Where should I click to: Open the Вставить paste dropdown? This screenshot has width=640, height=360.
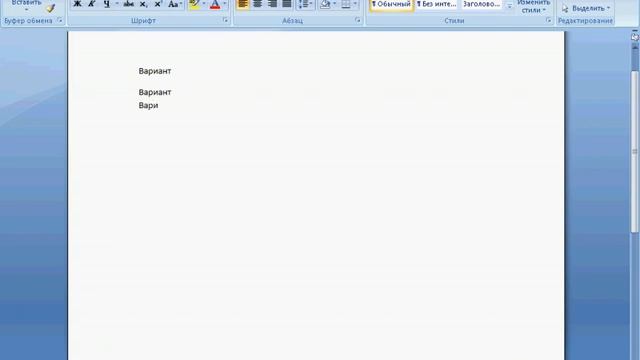(27, 6)
